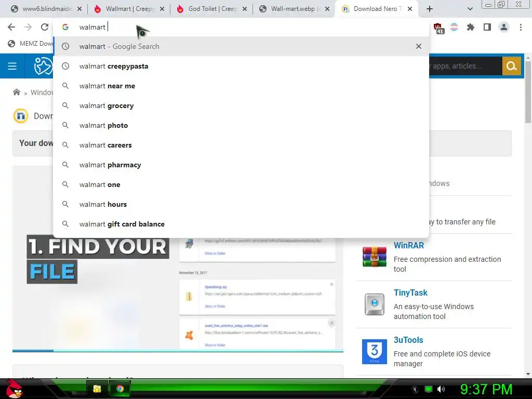
Task: Choose walmart gift card balance suggestion
Action: (x=241, y=224)
